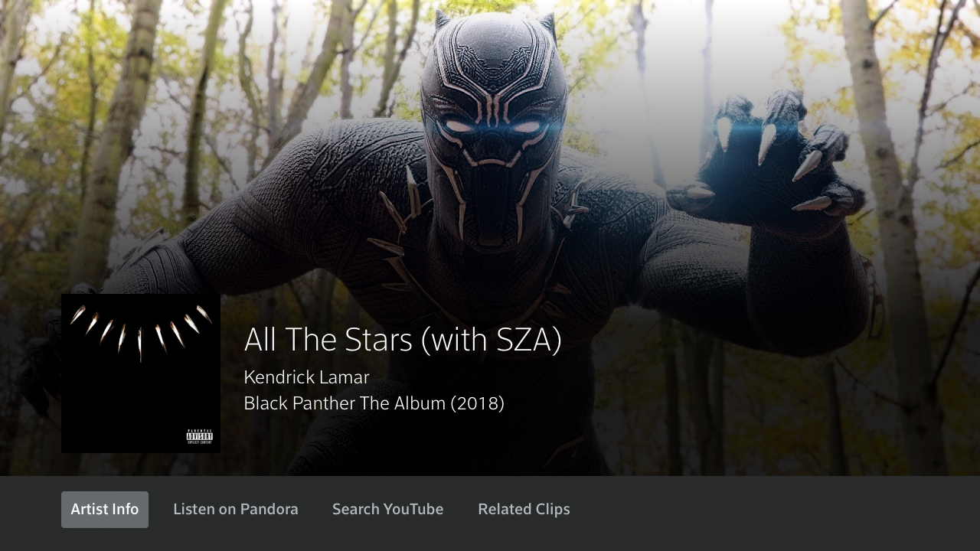Screen dimensions: 980x551
Task: Click the Parental Advisory label on cover
Action: click(x=199, y=438)
